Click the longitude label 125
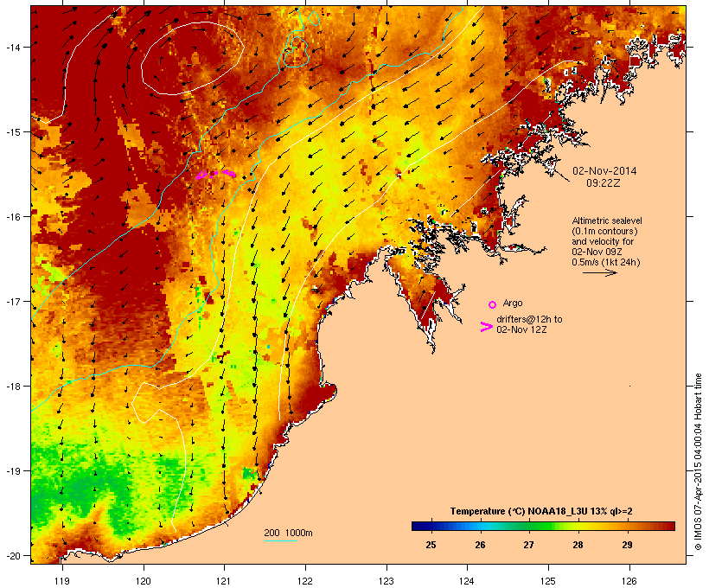 548,581
